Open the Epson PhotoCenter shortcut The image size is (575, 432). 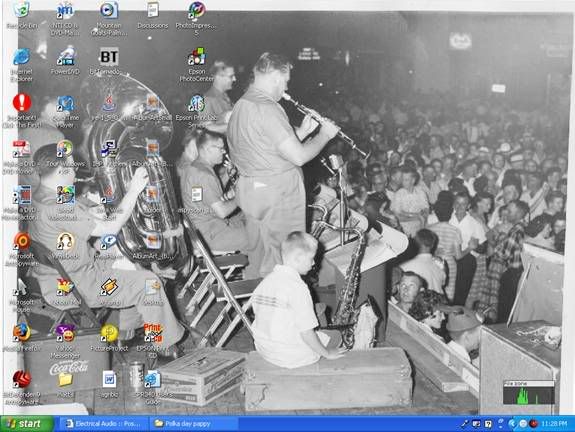coord(197,57)
